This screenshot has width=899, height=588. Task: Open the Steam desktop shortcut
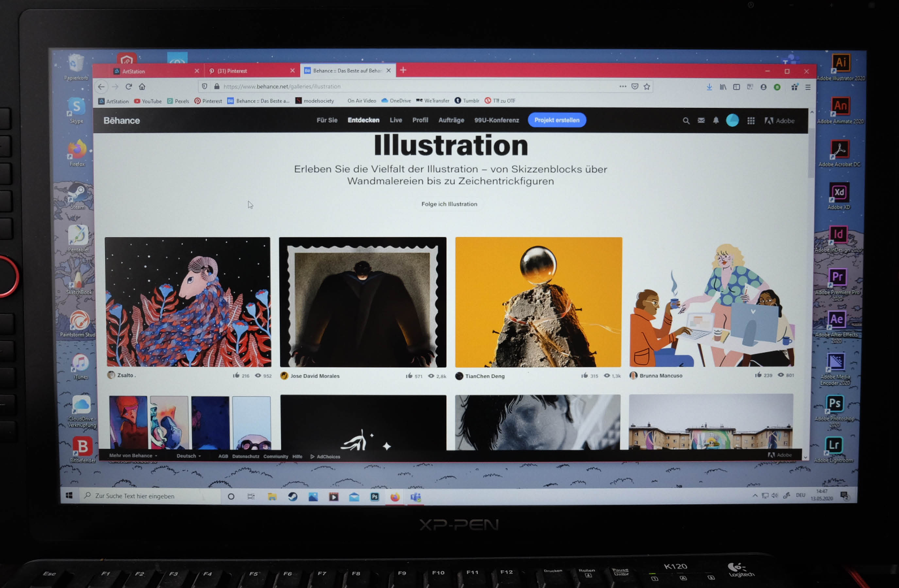click(77, 196)
